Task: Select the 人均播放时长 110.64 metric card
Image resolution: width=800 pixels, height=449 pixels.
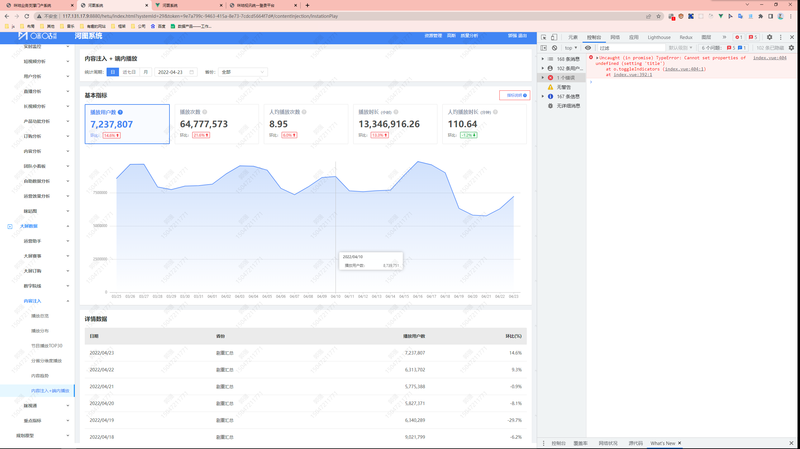Action: 484,124
